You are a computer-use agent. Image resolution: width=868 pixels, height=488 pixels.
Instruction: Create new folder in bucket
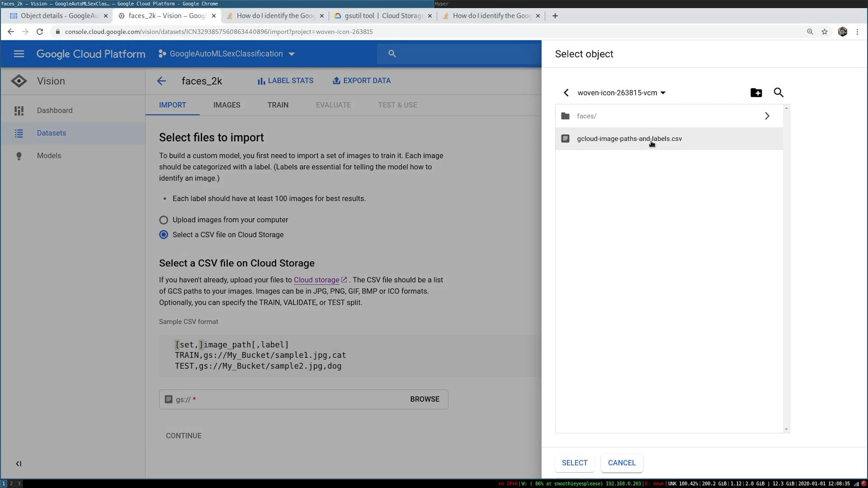point(756,93)
